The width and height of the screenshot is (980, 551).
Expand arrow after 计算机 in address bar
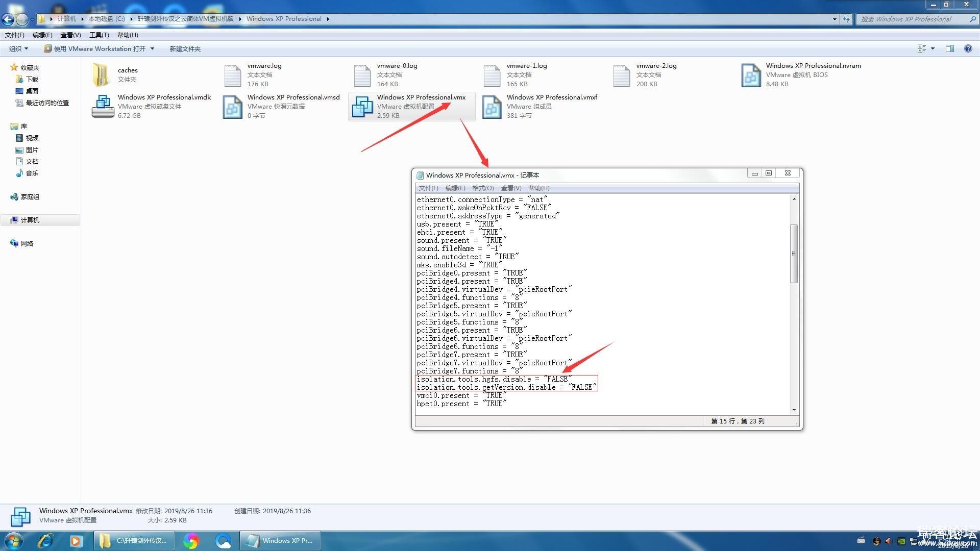click(82, 19)
